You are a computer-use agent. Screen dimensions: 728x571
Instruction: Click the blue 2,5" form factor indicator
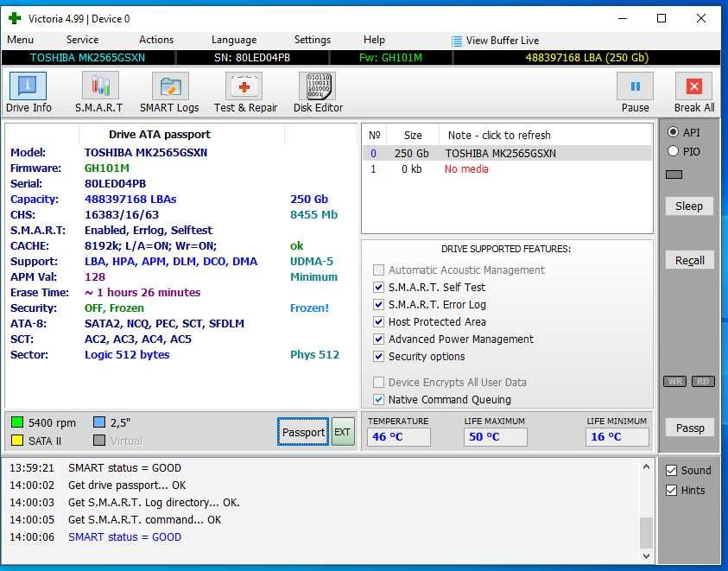(x=99, y=422)
